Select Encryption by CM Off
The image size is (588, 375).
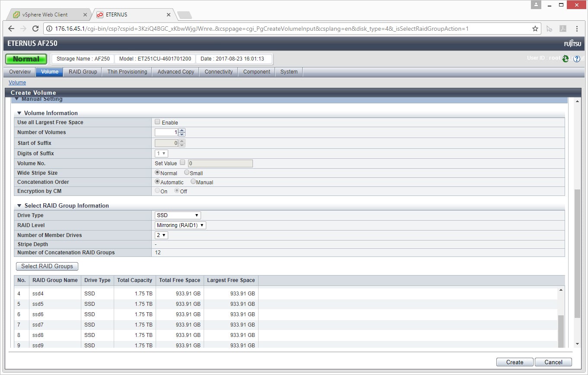[x=177, y=190]
